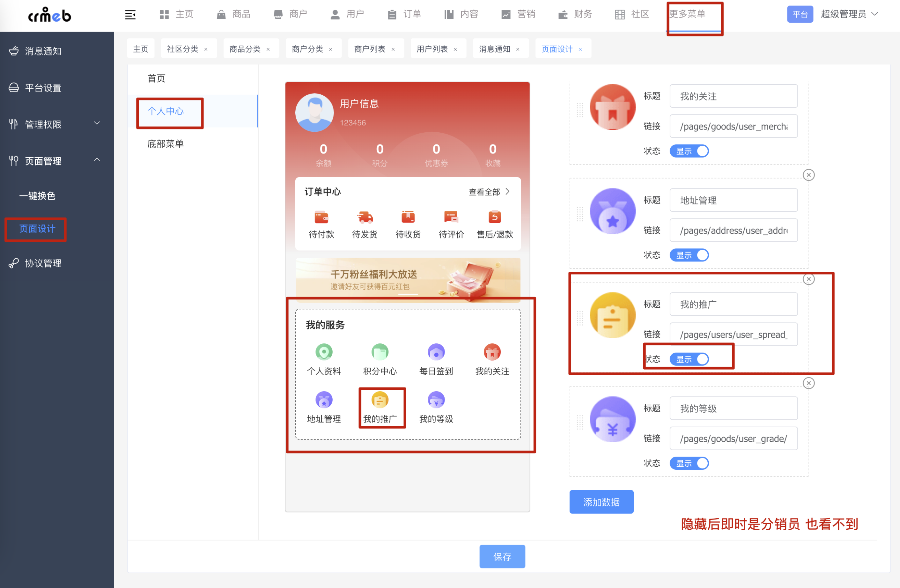Edit the 我的关注 title field
900x588 pixels.
tap(734, 96)
